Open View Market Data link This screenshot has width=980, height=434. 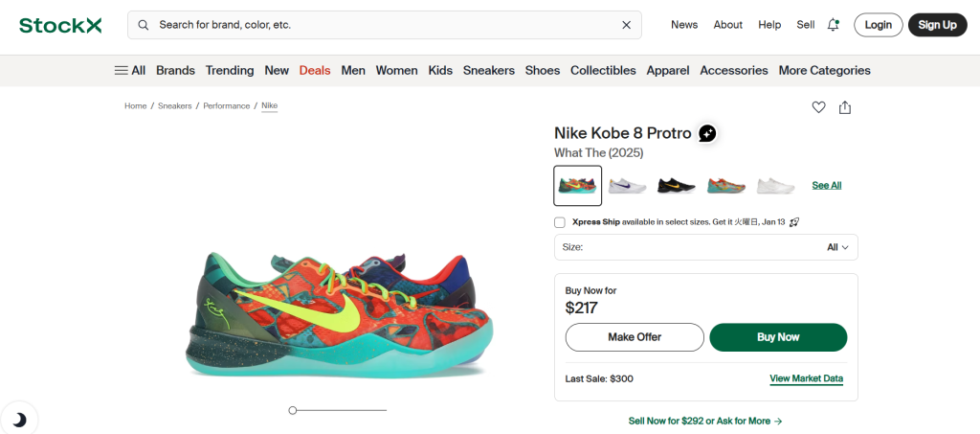click(x=806, y=378)
